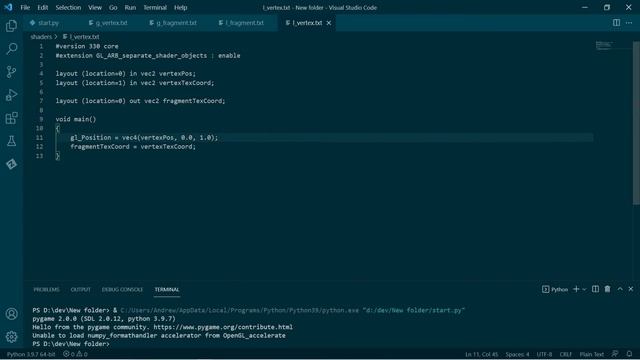Split the editor to the right
The image size is (640, 360).
[616, 23]
